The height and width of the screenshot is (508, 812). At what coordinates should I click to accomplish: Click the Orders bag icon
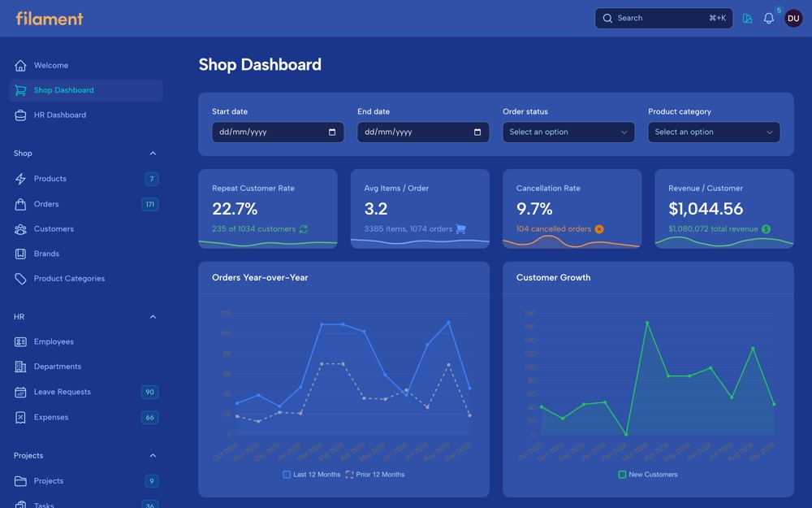[20, 204]
